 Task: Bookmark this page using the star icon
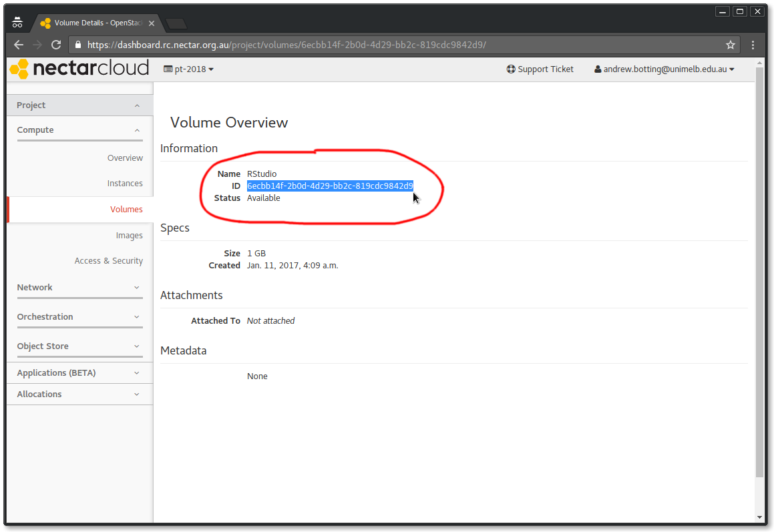731,45
